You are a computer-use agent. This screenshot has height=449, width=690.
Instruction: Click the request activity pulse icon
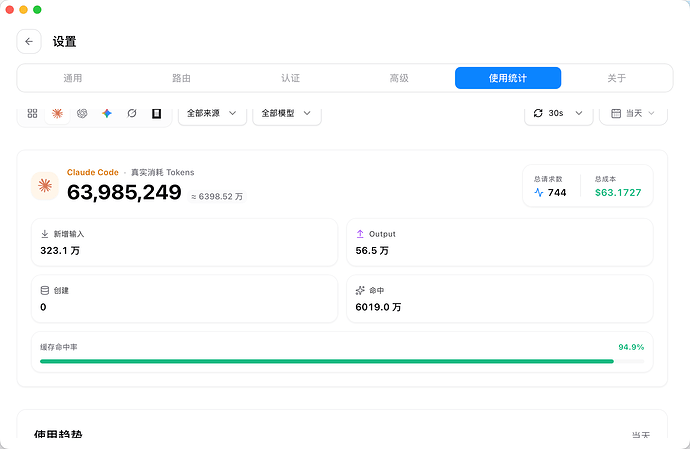(x=539, y=192)
